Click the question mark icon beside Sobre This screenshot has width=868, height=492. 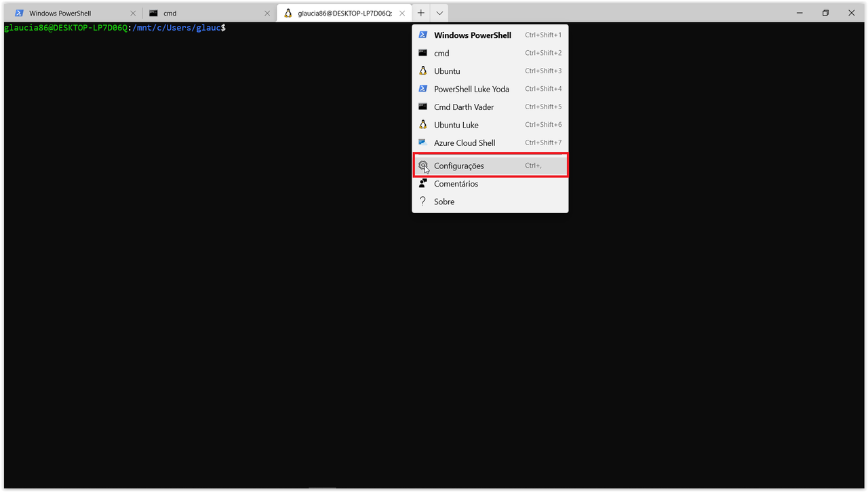pyautogui.click(x=422, y=202)
